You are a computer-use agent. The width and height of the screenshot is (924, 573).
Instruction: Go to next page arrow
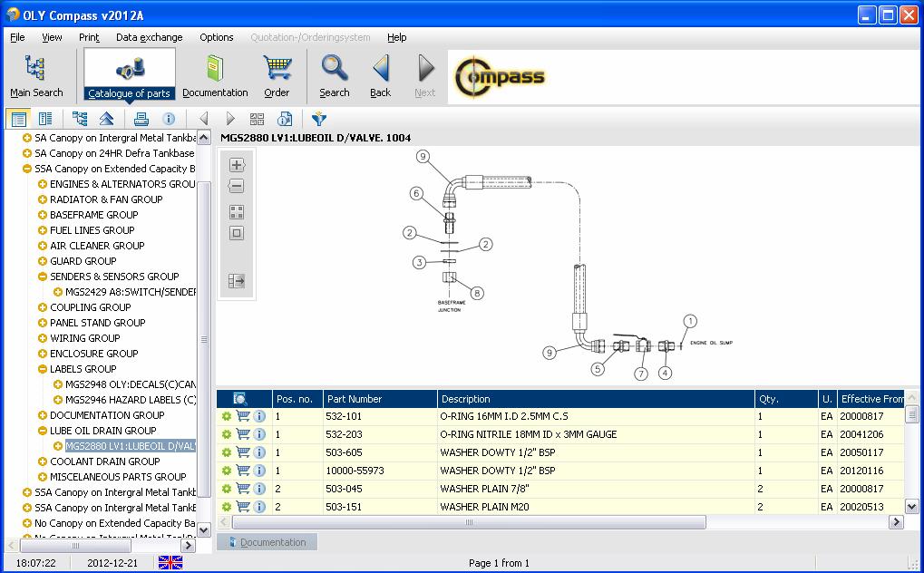pos(230,119)
